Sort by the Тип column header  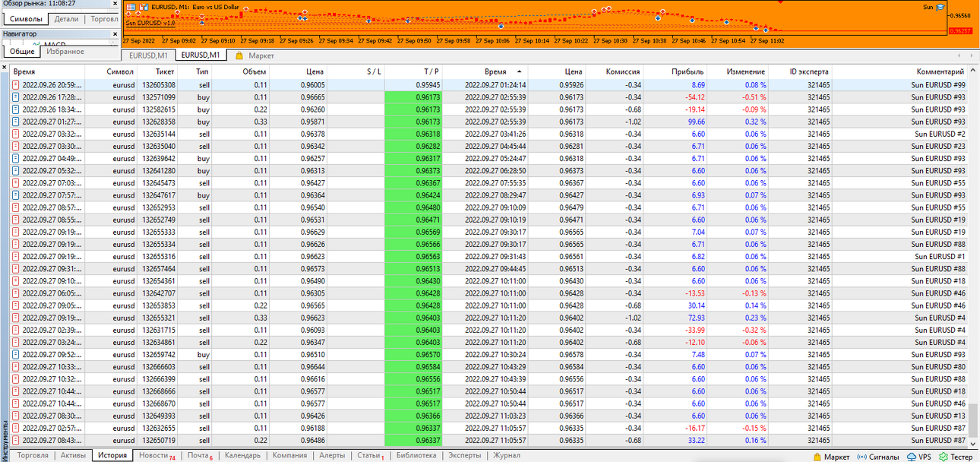click(x=195, y=71)
